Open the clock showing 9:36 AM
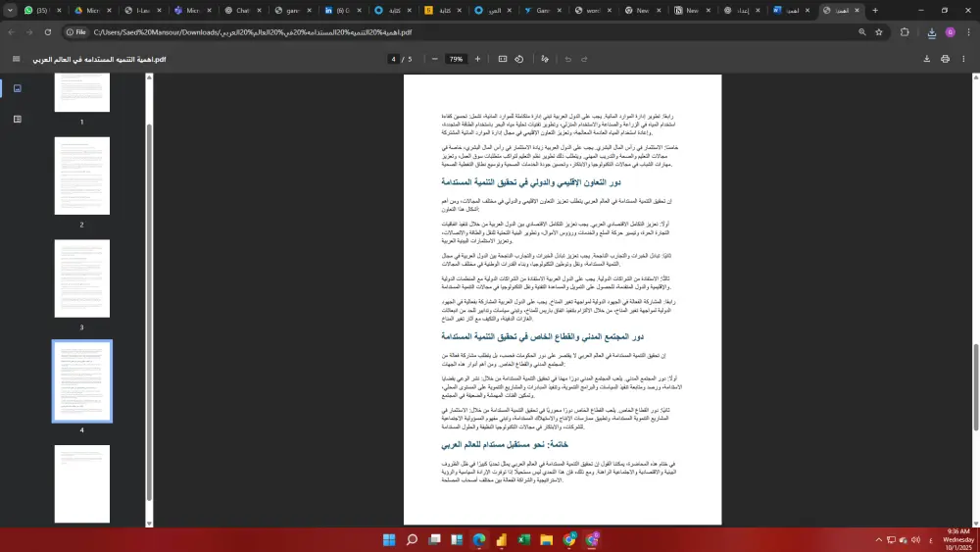The width and height of the screenshot is (980, 552). [x=958, y=539]
